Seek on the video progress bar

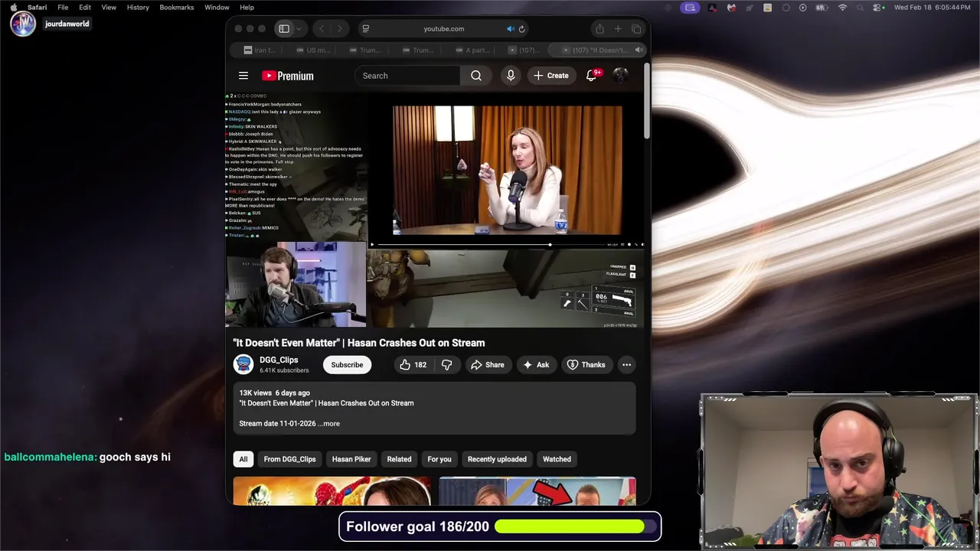click(491, 245)
